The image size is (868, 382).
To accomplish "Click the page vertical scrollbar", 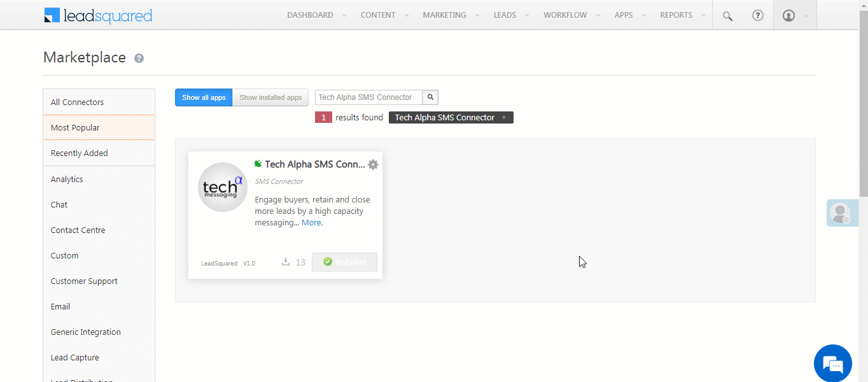I will coord(863,102).
